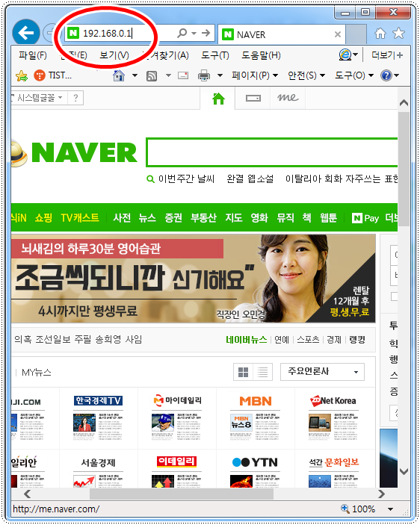Screen dimensions: 420x525
Task: Click the 스포츠 news link
Action: [308, 340]
